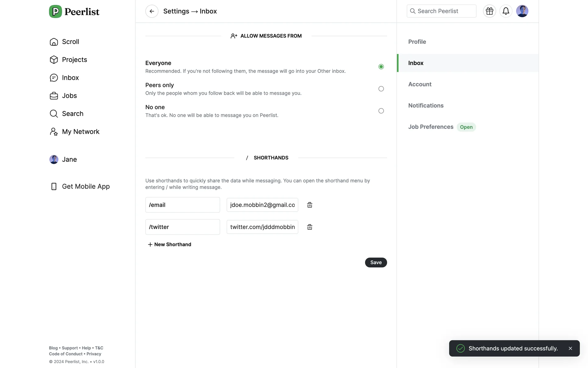Select the Peers only radio option

click(381, 89)
